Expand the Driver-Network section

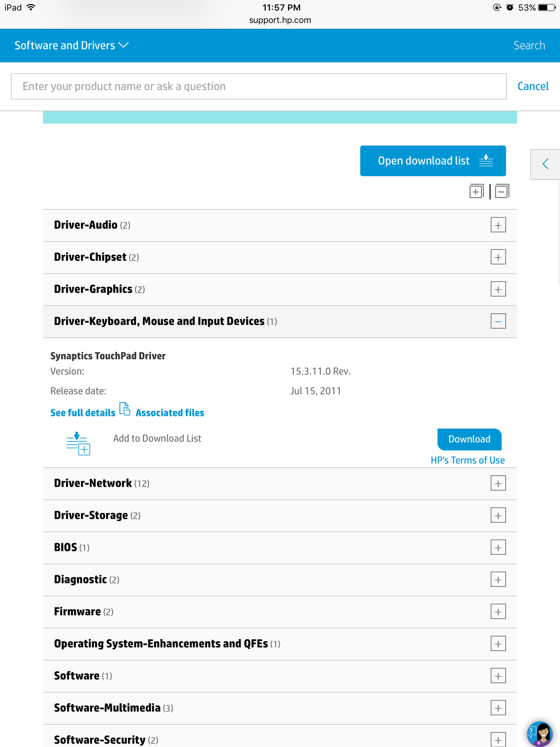[498, 483]
